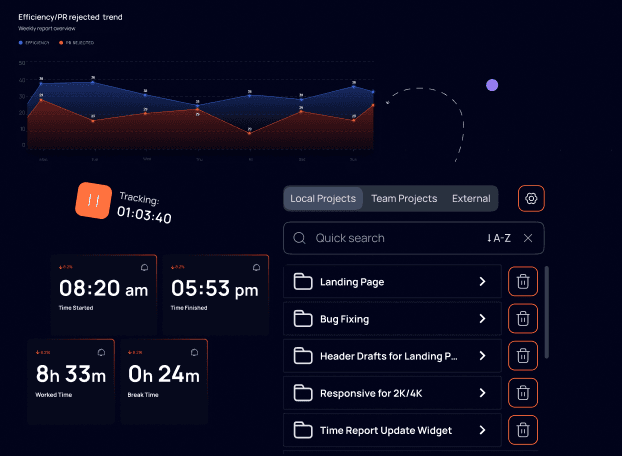Click Time Report Update Widget folder icon
Image resolution: width=622 pixels, height=456 pixels.
point(303,430)
